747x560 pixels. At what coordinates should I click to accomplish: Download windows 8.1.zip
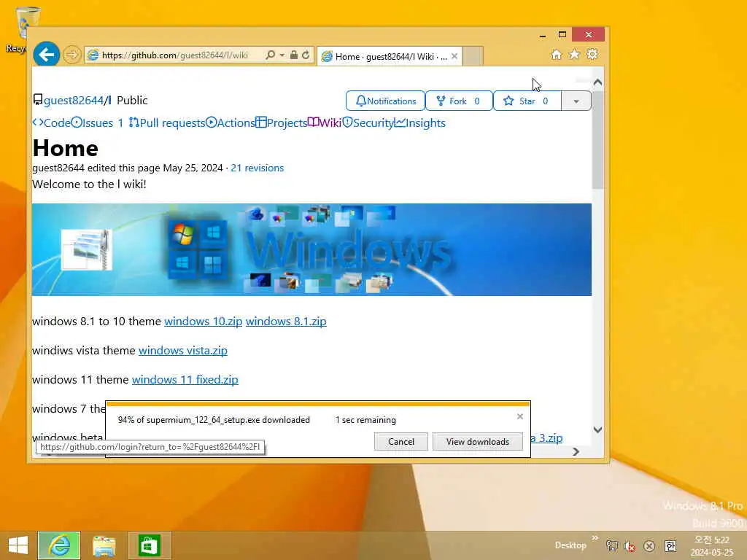tap(286, 322)
